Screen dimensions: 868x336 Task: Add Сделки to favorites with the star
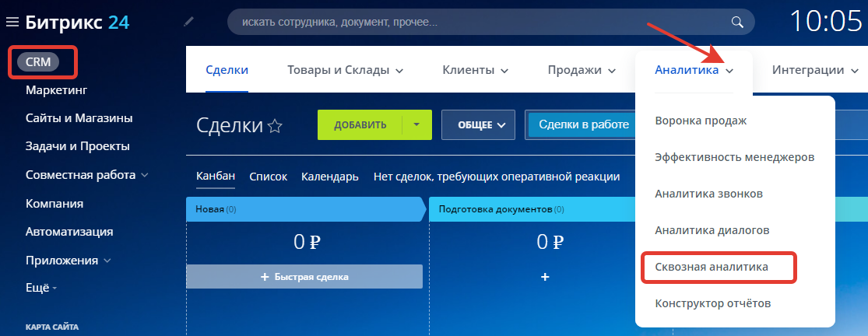click(x=275, y=126)
